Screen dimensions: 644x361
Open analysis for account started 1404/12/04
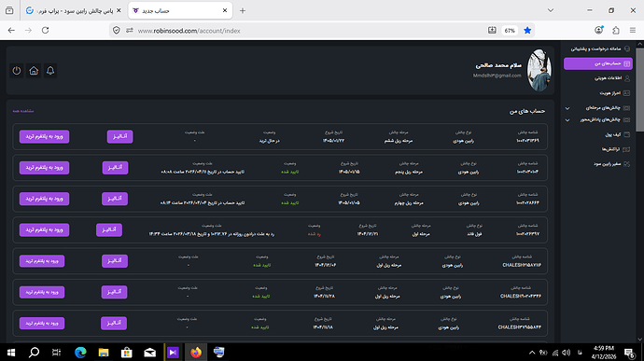115,261
